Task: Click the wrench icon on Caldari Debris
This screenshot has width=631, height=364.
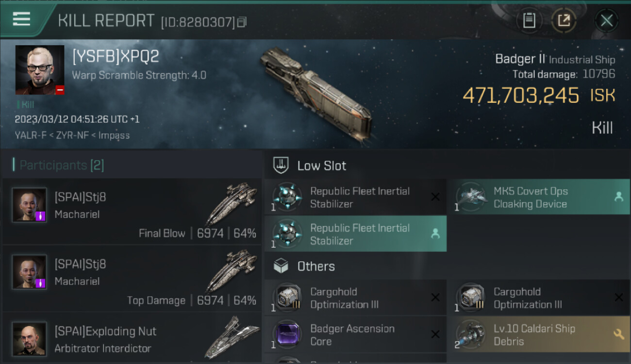Action: coord(618,334)
